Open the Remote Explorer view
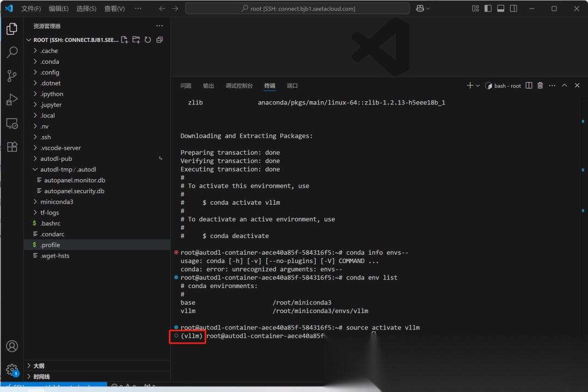The image size is (588, 392). click(12, 124)
